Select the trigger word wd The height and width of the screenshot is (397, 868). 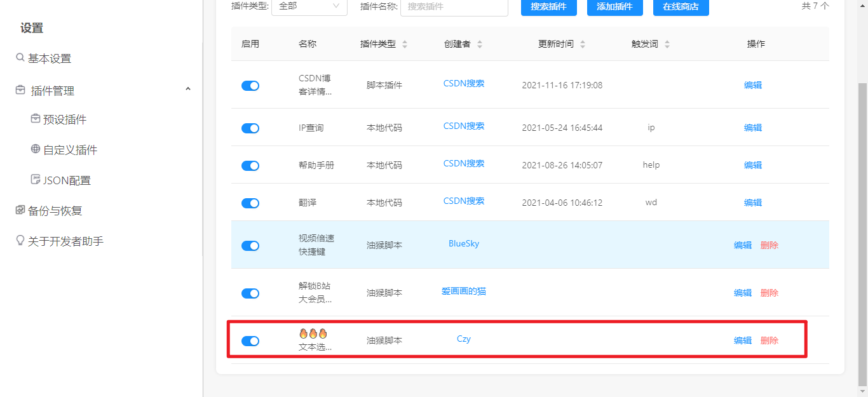651,203
